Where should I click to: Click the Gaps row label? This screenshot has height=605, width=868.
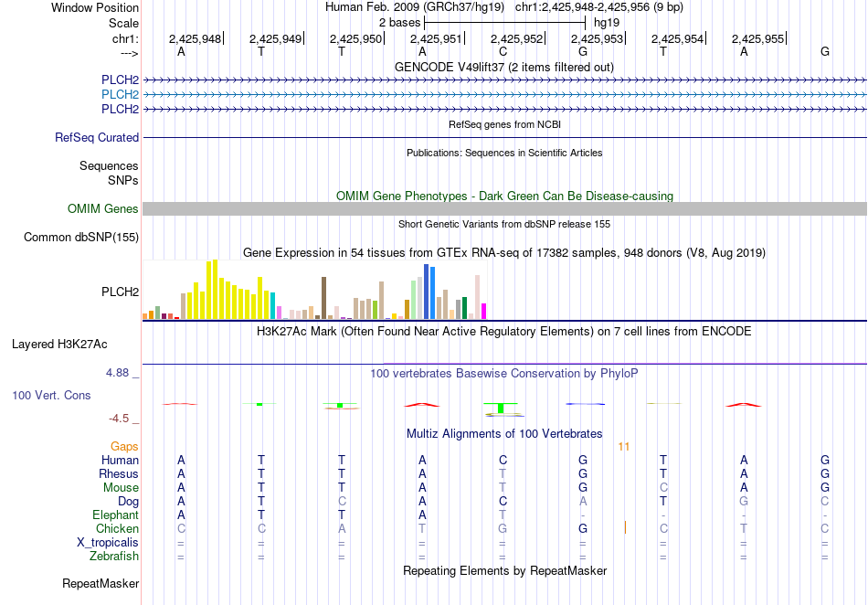pyautogui.click(x=124, y=446)
